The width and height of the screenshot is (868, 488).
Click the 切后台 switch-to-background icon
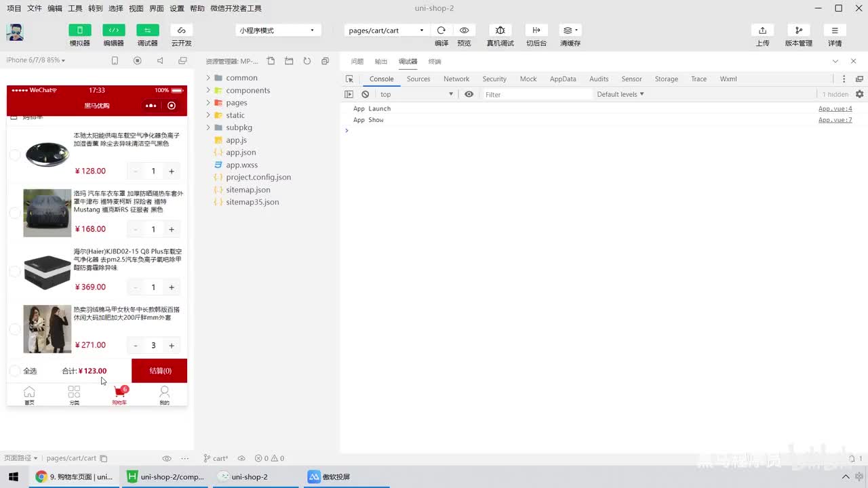pos(536,30)
